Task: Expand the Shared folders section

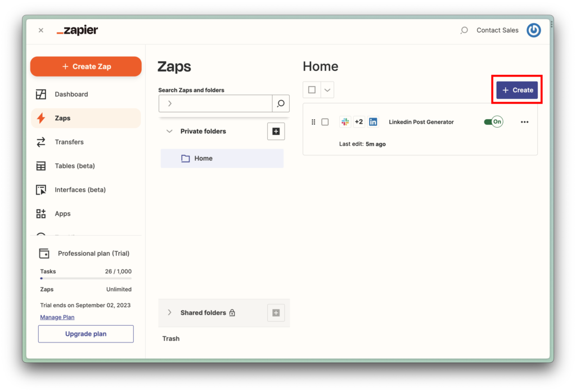Action: [169, 313]
